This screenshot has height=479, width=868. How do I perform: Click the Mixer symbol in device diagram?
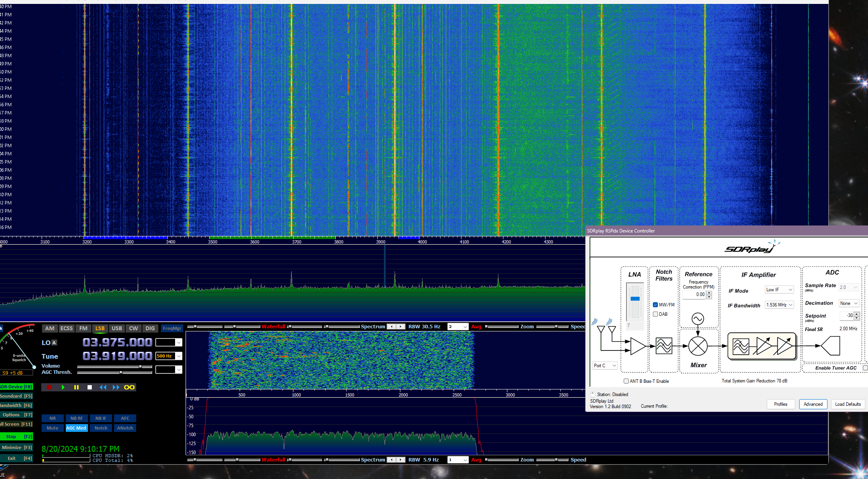pyautogui.click(x=698, y=346)
